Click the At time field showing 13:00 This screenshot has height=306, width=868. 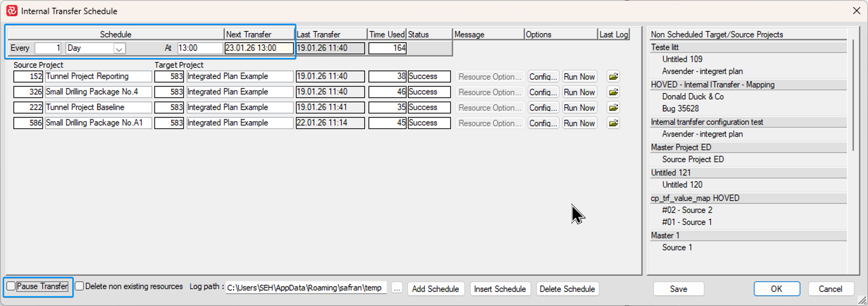(x=200, y=48)
